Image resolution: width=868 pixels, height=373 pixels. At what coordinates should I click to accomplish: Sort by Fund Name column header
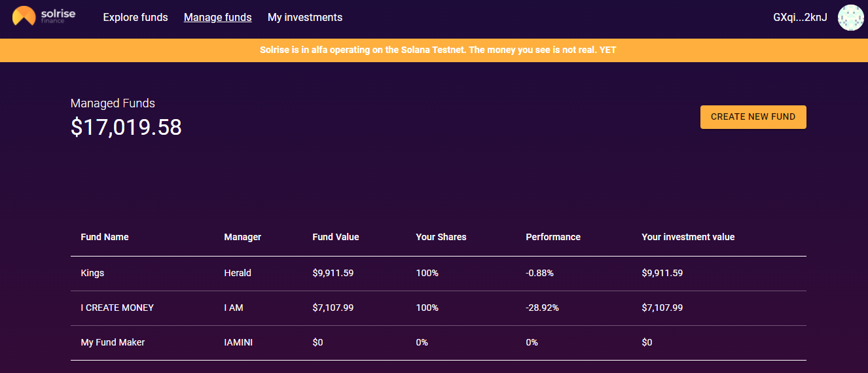point(105,237)
